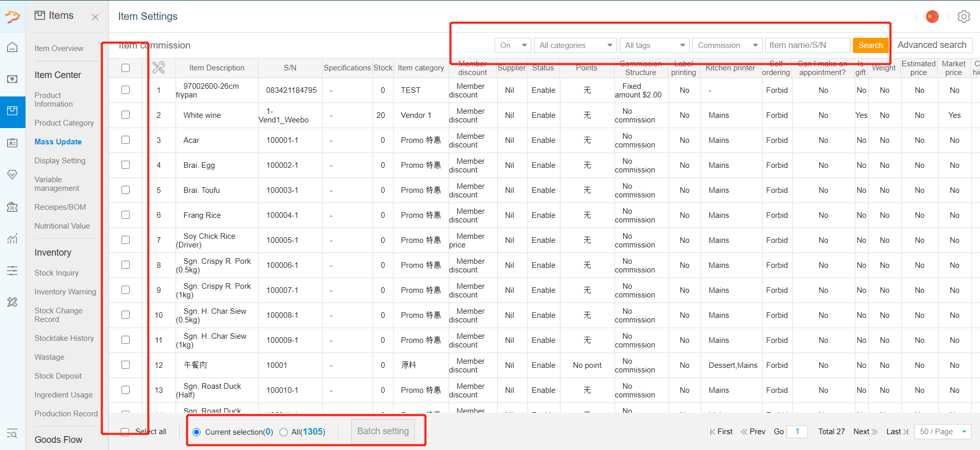Viewport: 980px width, 450px height.
Task: Click the sliders settings icon in sidebar
Action: pyautogui.click(x=12, y=270)
